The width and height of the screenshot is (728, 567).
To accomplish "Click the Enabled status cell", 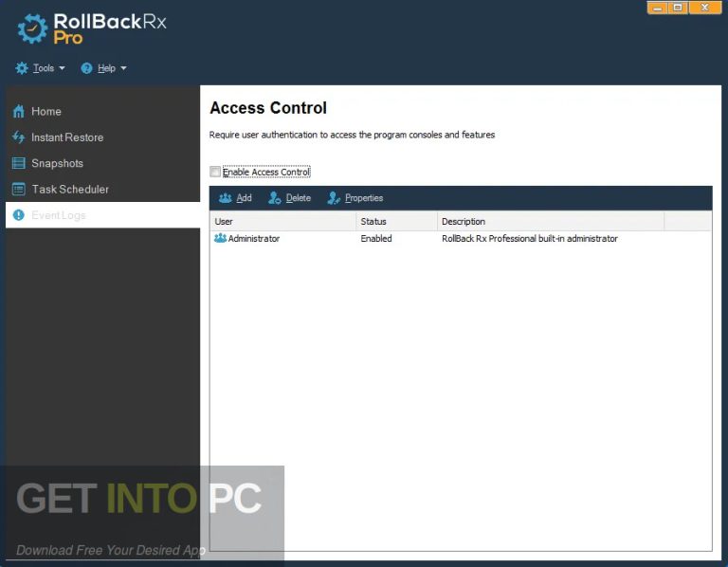I will click(x=376, y=239).
